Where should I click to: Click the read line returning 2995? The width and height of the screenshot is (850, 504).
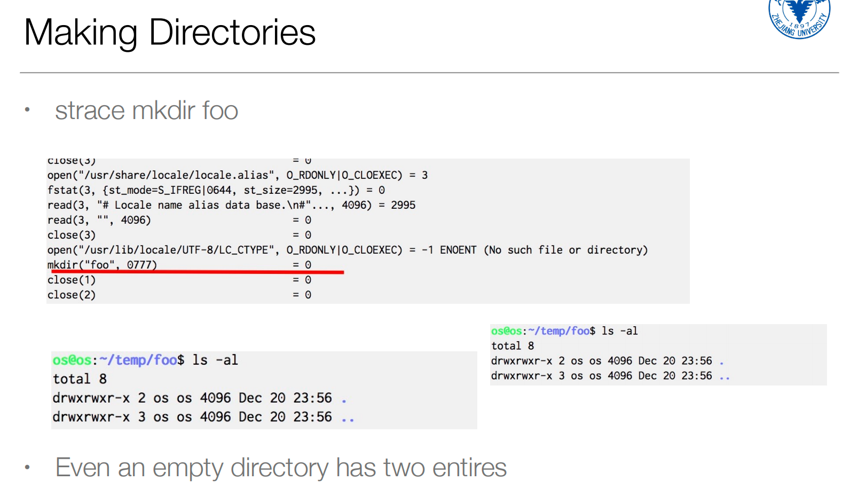pos(231,205)
